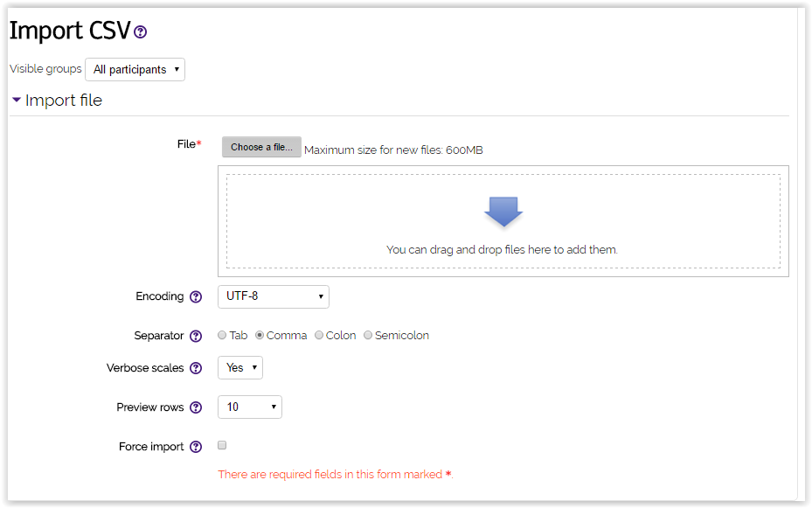
Task: Select the Colon separator radio button
Action: [x=319, y=335]
